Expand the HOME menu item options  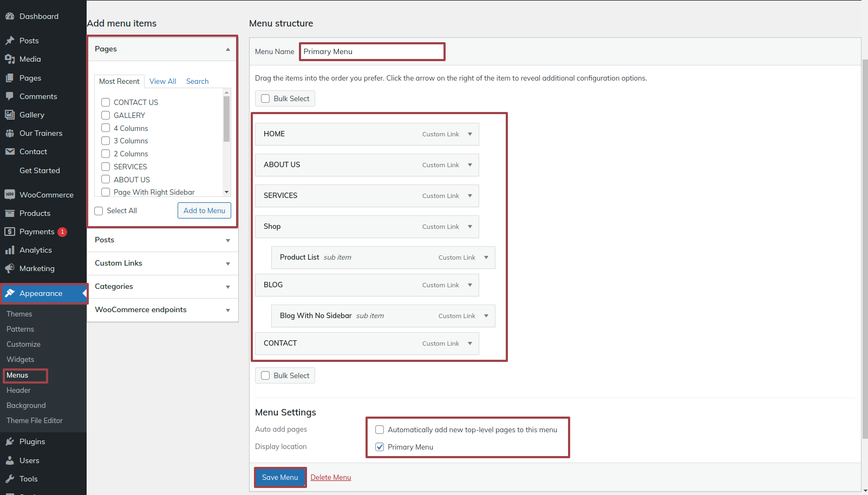click(x=470, y=134)
